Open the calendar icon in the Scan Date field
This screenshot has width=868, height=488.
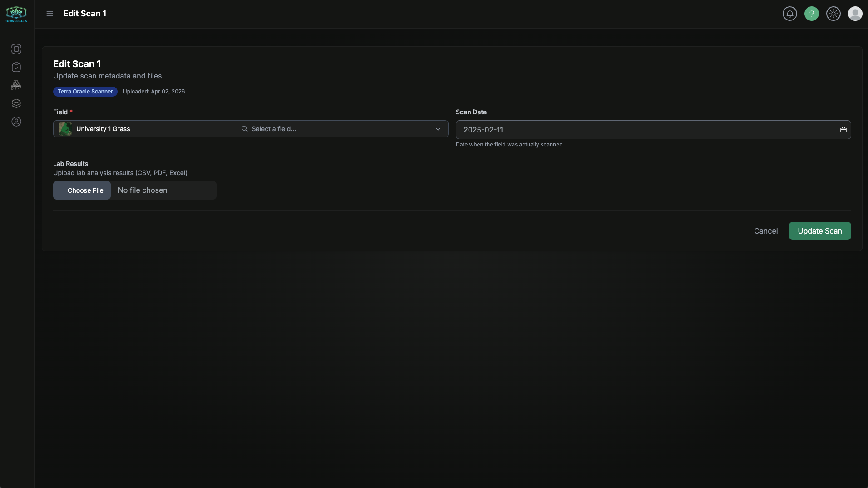[x=843, y=130]
